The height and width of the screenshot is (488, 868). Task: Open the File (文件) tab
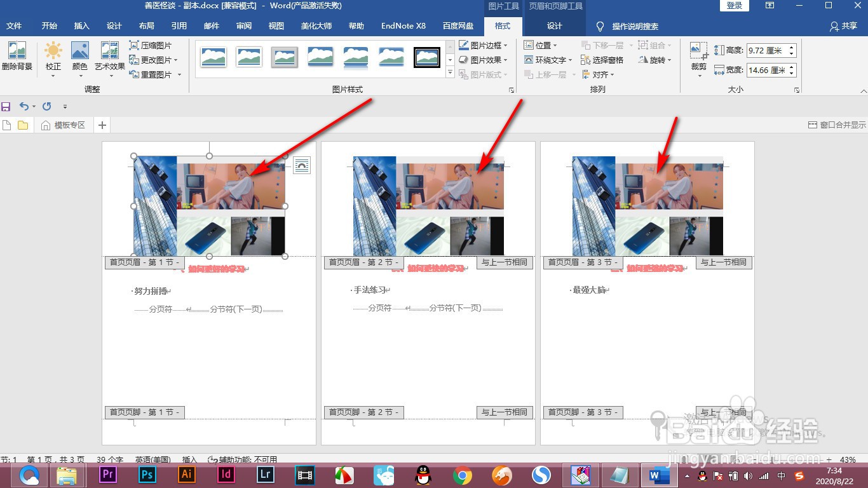[x=14, y=26]
